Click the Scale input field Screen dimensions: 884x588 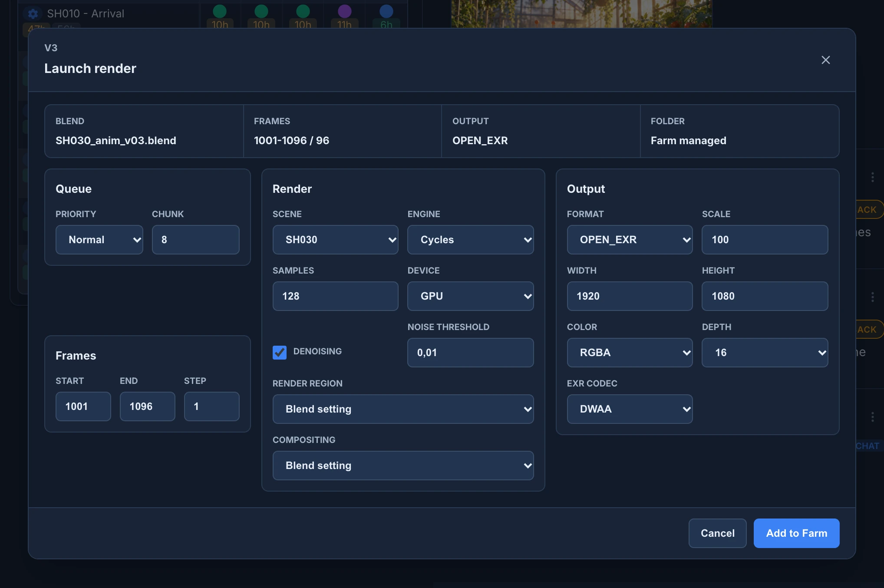coord(765,240)
